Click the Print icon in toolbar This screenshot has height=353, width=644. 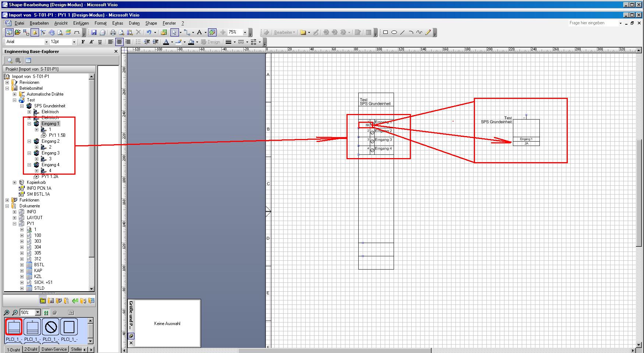[x=113, y=32]
